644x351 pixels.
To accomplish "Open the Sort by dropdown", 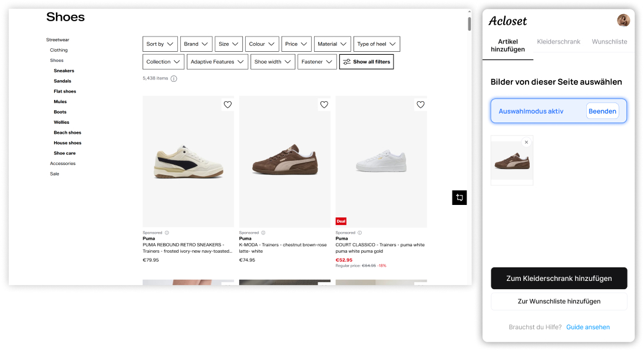I will (x=160, y=44).
